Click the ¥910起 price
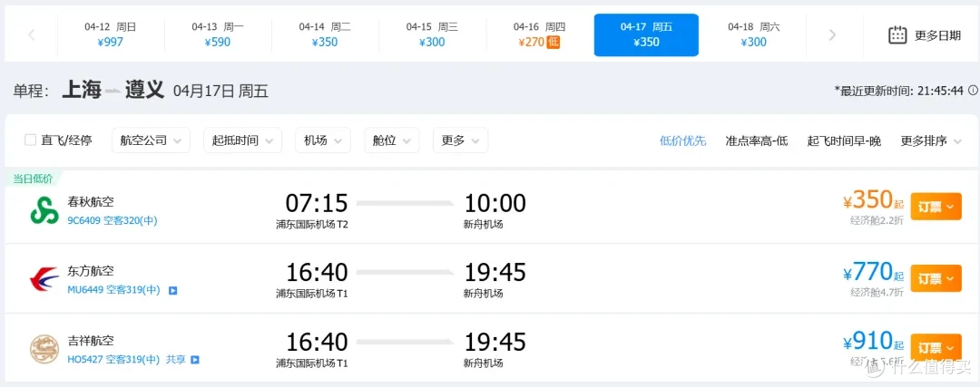 point(873,342)
